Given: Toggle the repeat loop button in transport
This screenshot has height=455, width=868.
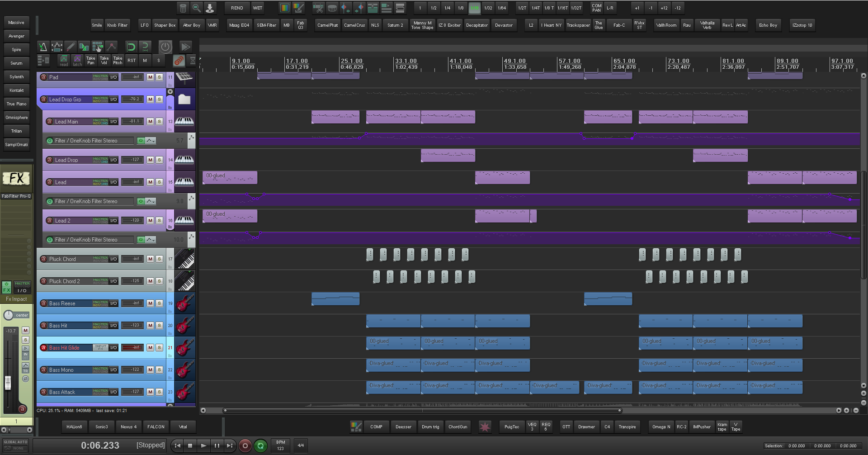Looking at the screenshot, I should click(x=261, y=446).
